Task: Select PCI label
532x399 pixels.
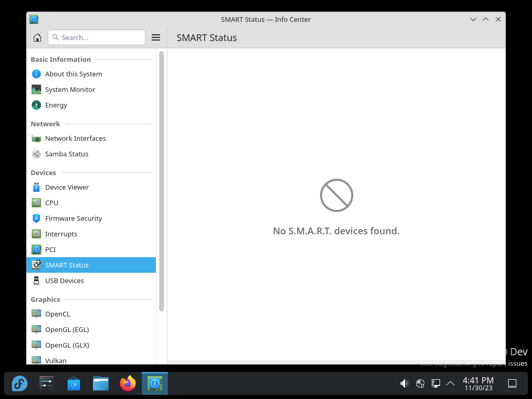Action: point(50,250)
